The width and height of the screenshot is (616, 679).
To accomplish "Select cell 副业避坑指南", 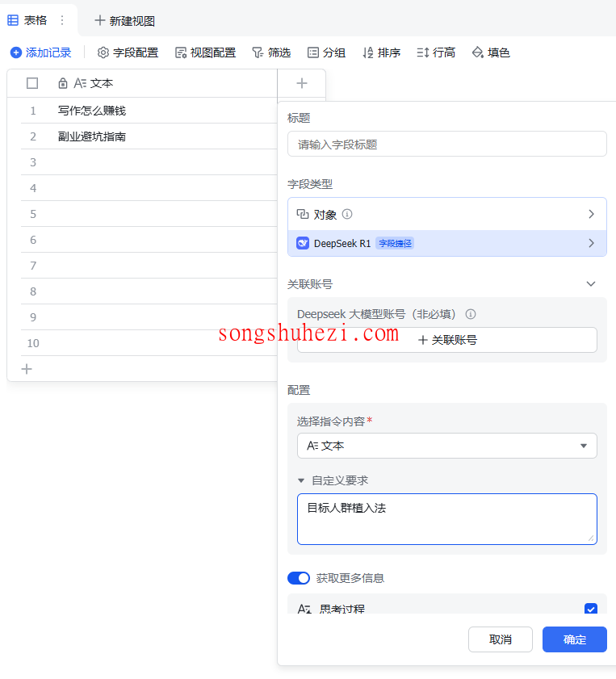I will [x=92, y=136].
